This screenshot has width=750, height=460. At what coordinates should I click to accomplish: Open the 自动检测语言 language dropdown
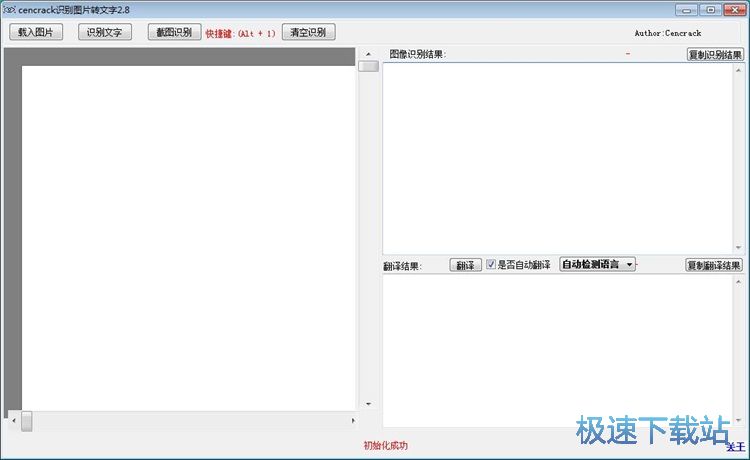tap(597, 264)
